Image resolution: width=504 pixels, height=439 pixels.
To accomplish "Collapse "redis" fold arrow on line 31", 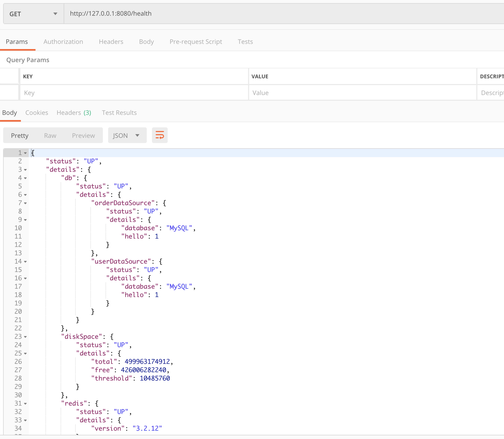I will click(x=25, y=404).
